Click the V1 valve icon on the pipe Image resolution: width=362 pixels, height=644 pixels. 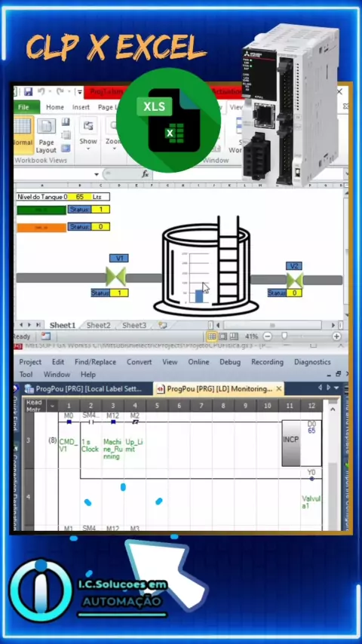coord(116,277)
